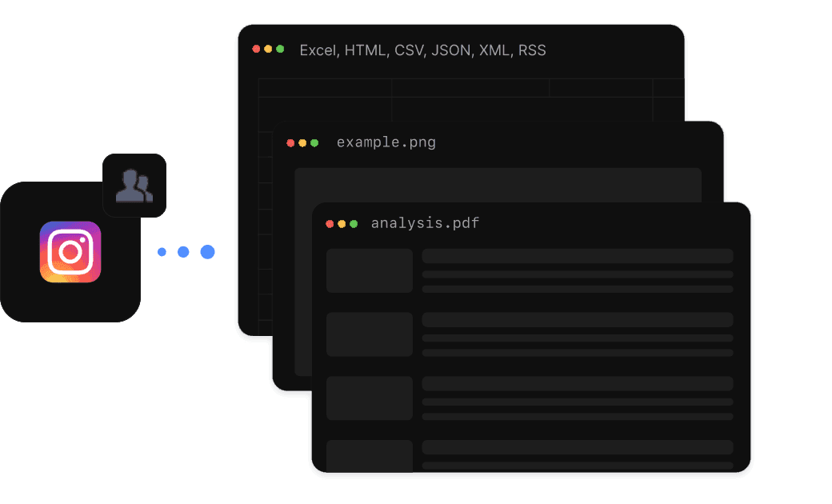This screenshot has height=504, width=832.
Task: Click green dot on Excel, HTML window
Action: point(280,49)
